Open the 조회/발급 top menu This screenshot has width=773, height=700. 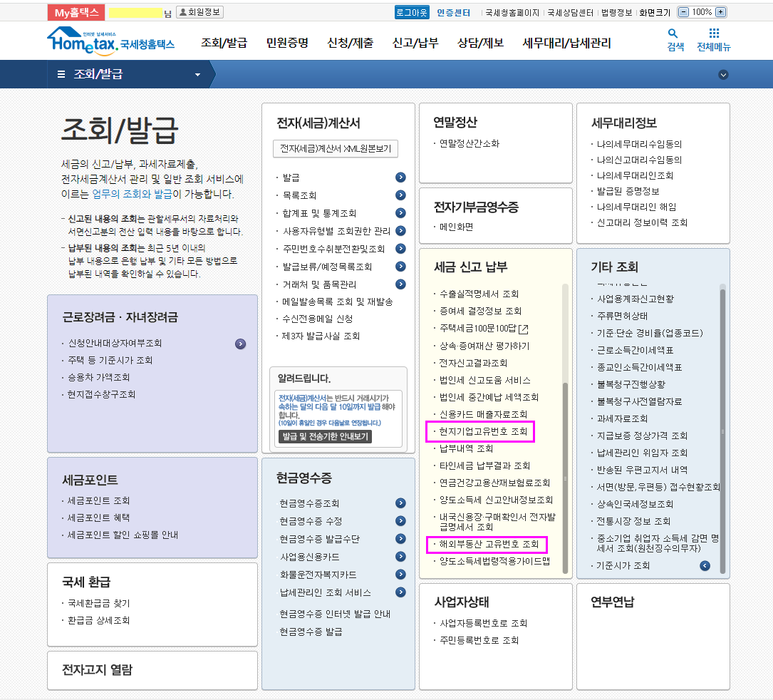224,43
